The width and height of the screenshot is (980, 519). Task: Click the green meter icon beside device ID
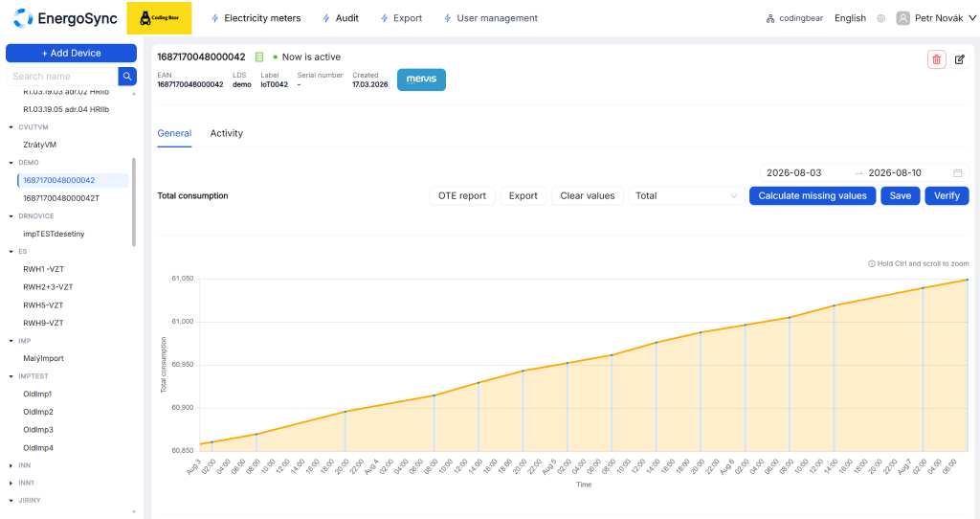(x=259, y=56)
